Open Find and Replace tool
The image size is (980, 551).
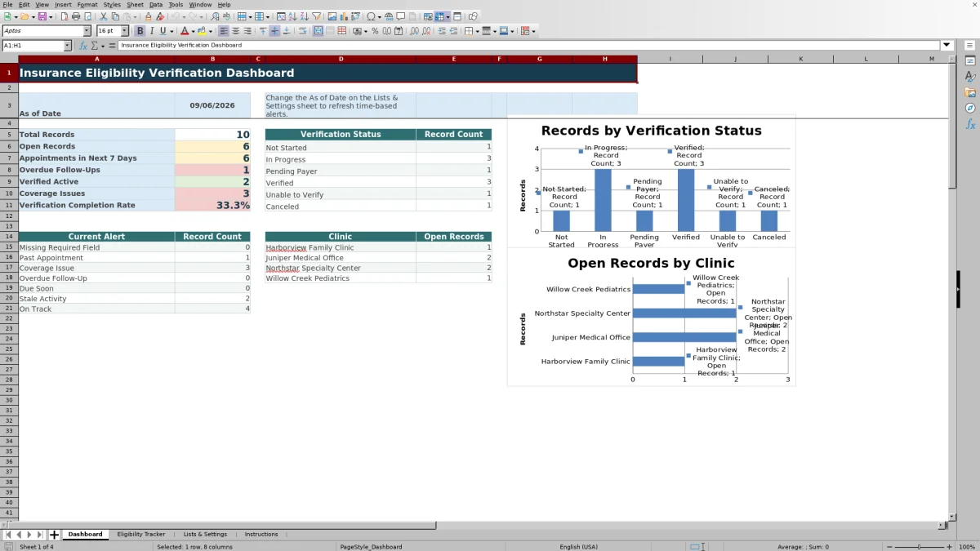(x=215, y=16)
